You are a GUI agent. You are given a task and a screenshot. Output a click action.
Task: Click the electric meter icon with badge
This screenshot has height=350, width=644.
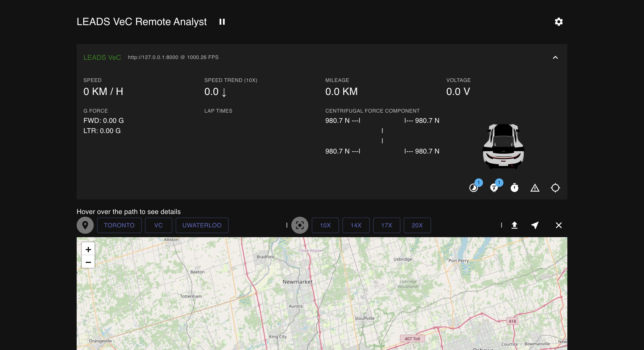(494, 188)
